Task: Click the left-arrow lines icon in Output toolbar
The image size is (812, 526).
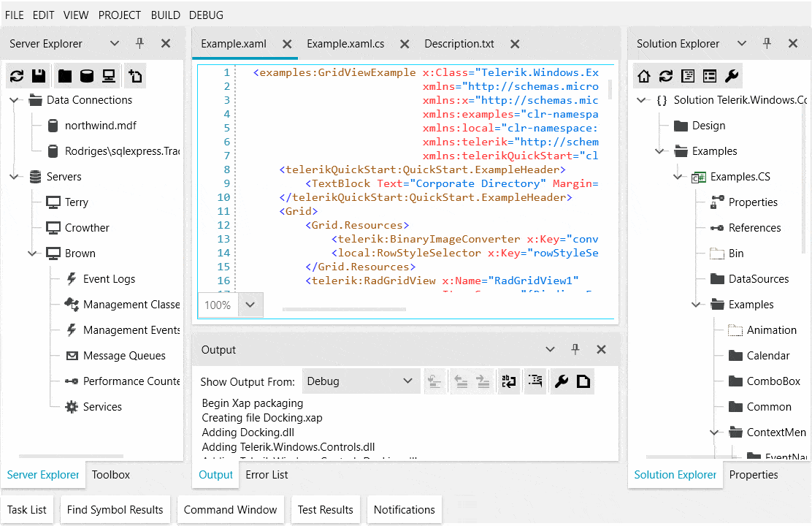Action: [461, 381]
